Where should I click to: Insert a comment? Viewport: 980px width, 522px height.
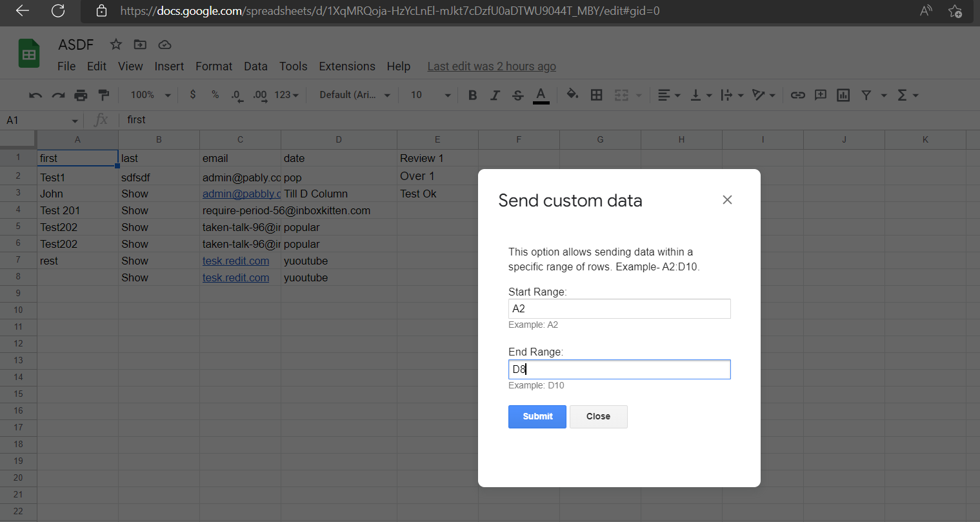821,95
